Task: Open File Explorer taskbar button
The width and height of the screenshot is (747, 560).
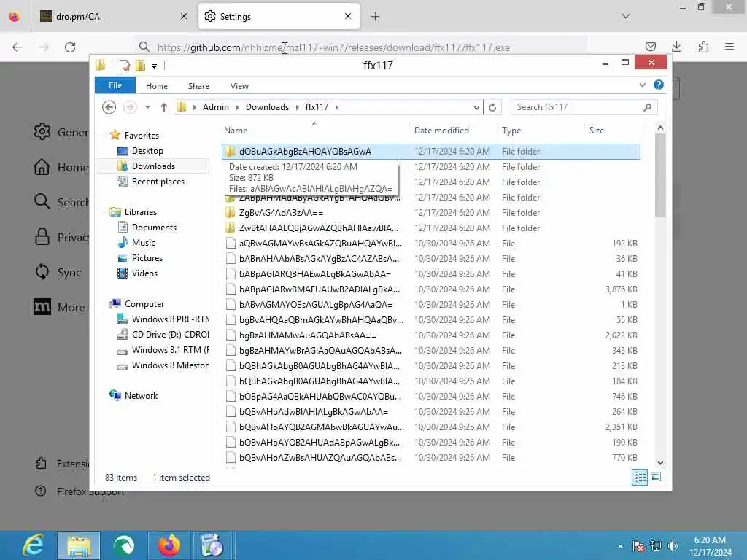Action: click(79, 545)
